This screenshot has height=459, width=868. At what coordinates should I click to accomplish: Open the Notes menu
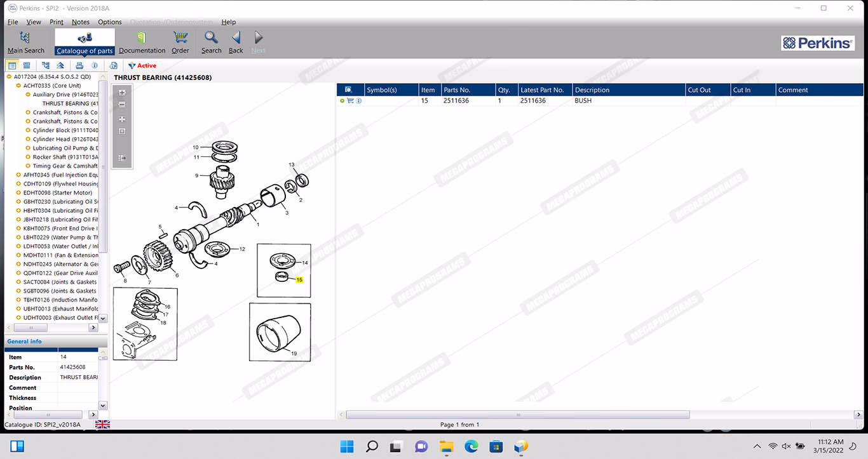pos(81,22)
